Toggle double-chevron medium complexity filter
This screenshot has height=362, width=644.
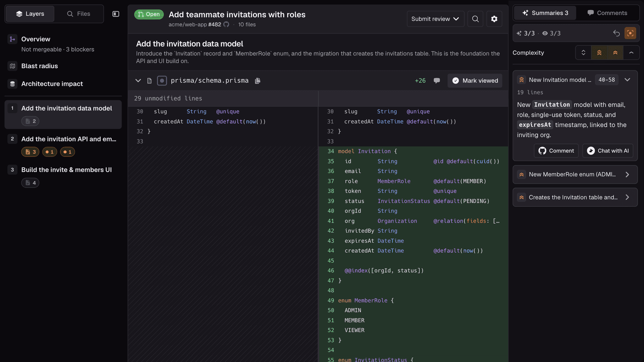coord(615,52)
